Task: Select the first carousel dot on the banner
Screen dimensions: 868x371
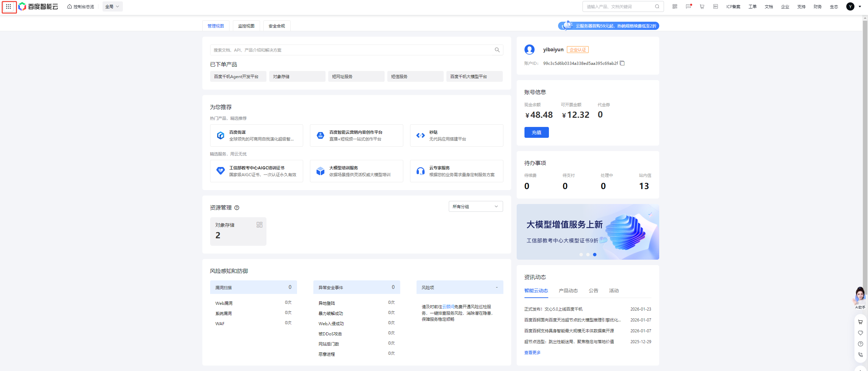Action: [581, 255]
